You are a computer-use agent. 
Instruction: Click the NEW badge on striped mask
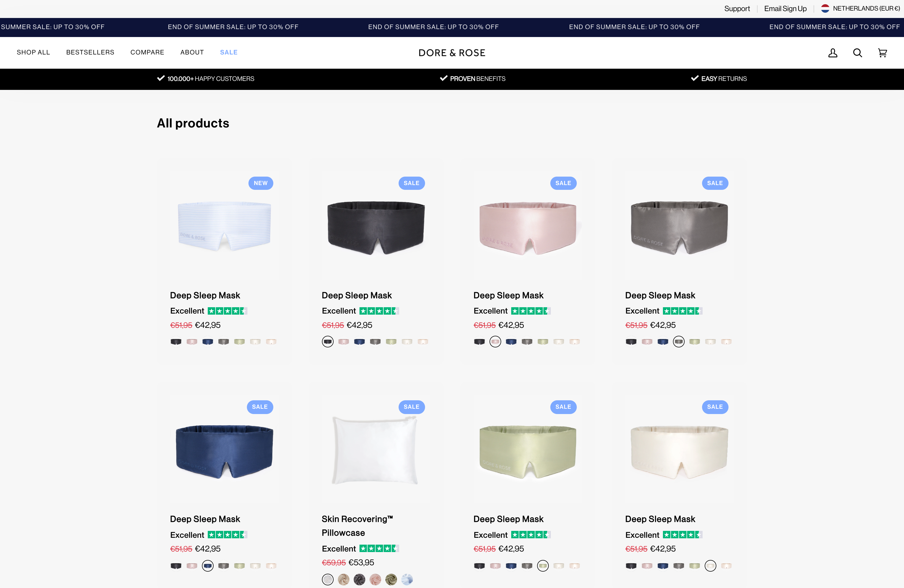click(x=261, y=183)
